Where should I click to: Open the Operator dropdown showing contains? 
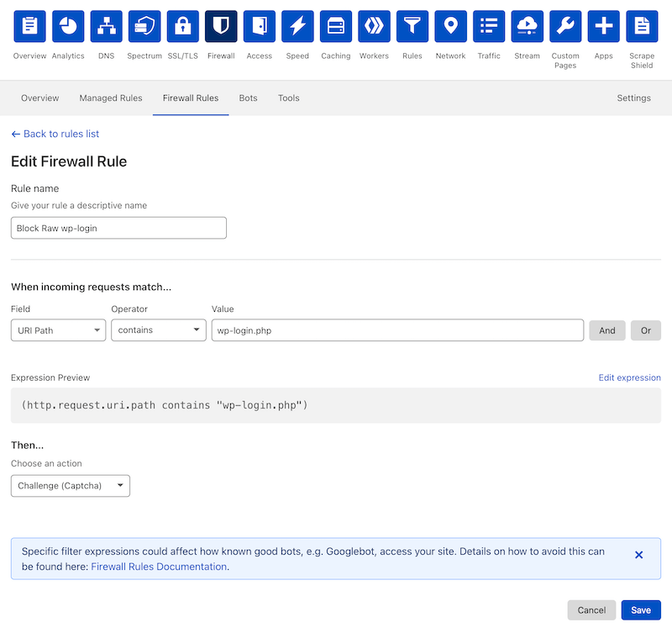pyautogui.click(x=158, y=330)
